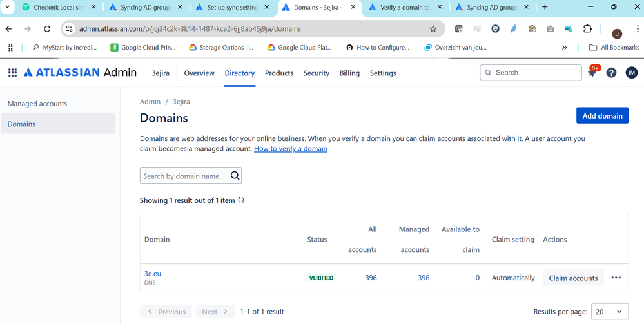Open the Products nav item

click(x=279, y=73)
